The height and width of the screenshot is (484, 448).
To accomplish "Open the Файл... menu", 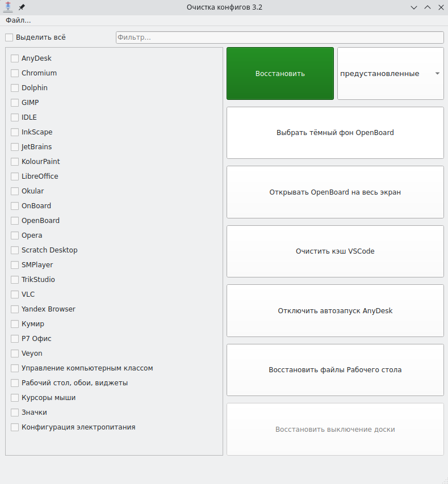I will tap(18, 20).
